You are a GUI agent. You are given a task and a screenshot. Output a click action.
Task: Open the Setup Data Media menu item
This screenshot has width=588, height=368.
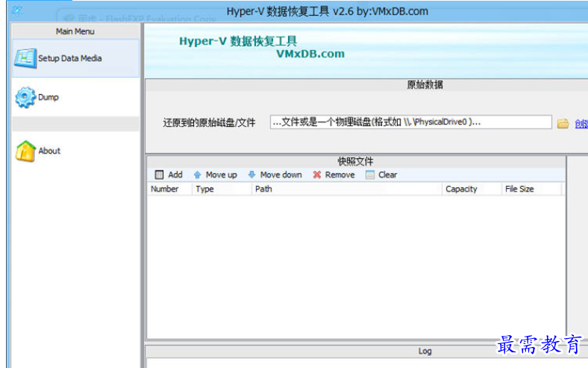[75, 58]
